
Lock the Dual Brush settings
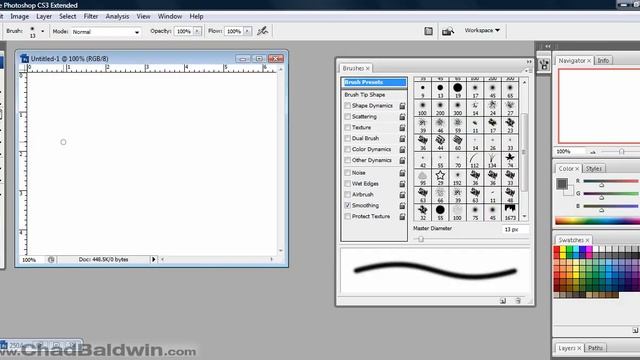click(402, 139)
